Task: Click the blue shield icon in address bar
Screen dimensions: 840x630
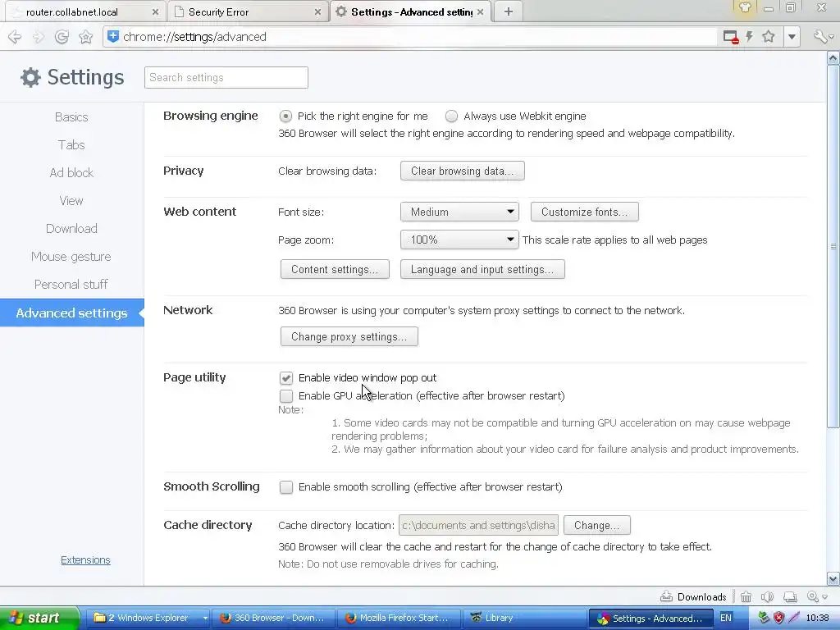Action: tap(113, 36)
